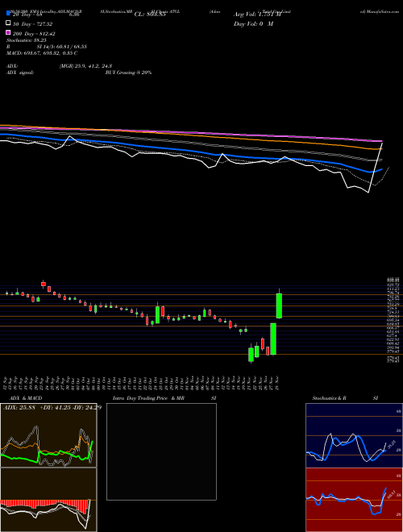Click the red MACD histogram panel
This screenshot has height=532, width=403.
point(48,500)
